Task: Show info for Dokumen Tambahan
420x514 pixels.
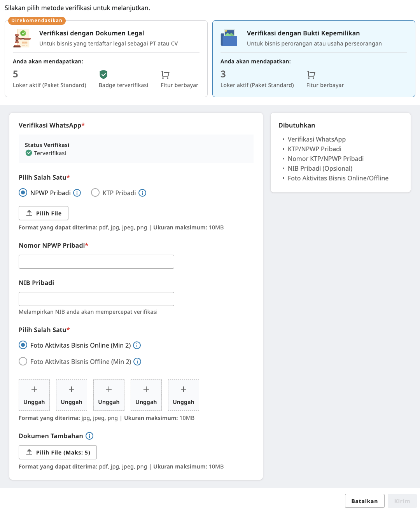Action: click(x=89, y=436)
